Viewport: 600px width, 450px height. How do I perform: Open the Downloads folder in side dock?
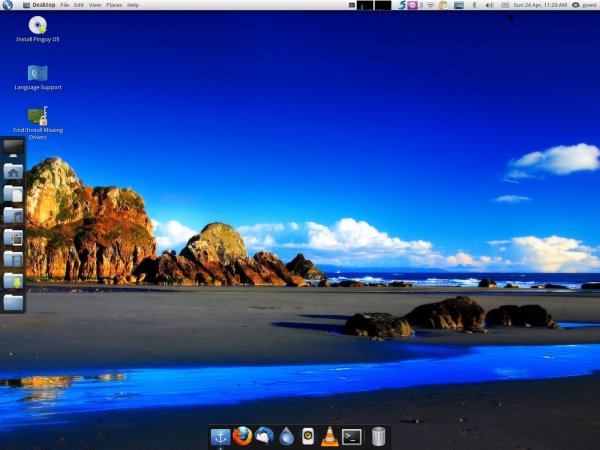pos(13,280)
